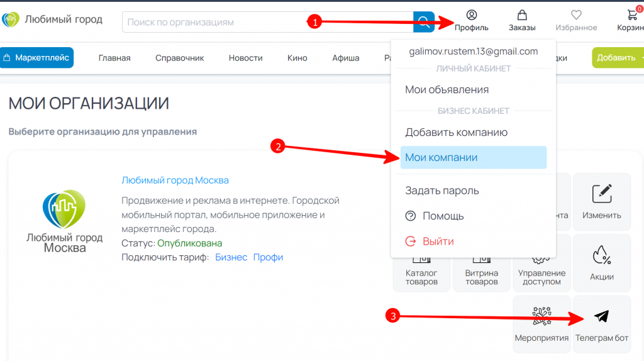Click the Изменить edit tile

(602, 202)
